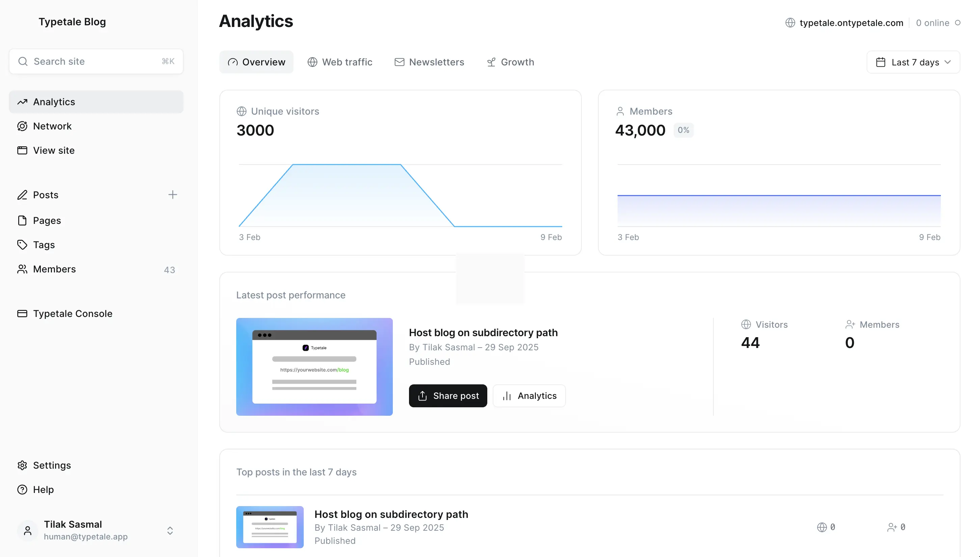Focus the Search site field

(96, 62)
